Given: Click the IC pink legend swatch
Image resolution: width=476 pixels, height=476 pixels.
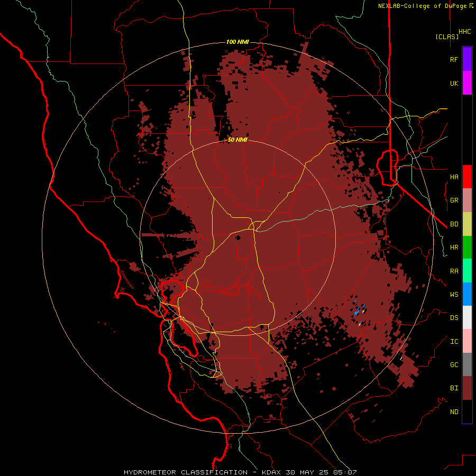Looking at the screenshot, I should [467, 341].
